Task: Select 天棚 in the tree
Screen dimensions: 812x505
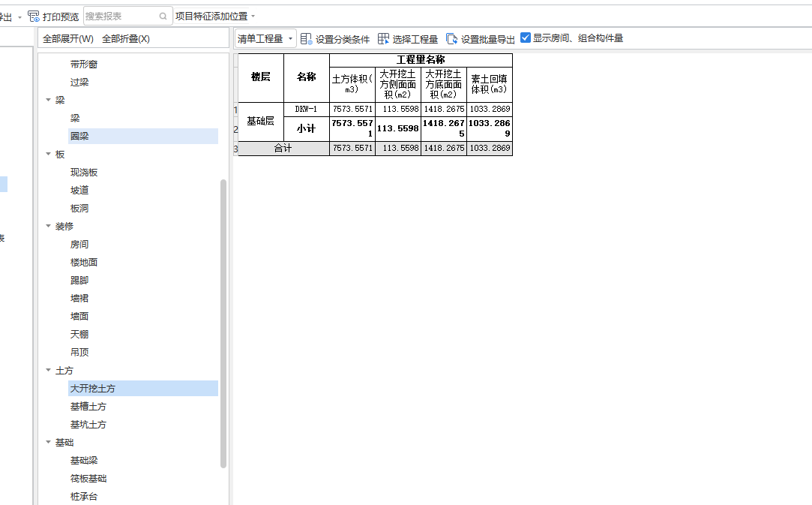Action: tap(79, 335)
